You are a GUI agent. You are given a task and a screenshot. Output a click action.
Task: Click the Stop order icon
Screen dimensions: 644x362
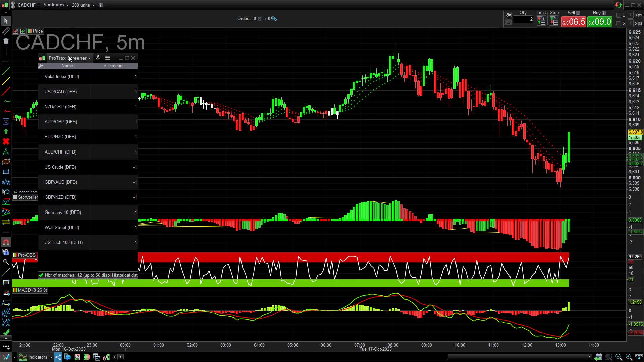point(554,21)
